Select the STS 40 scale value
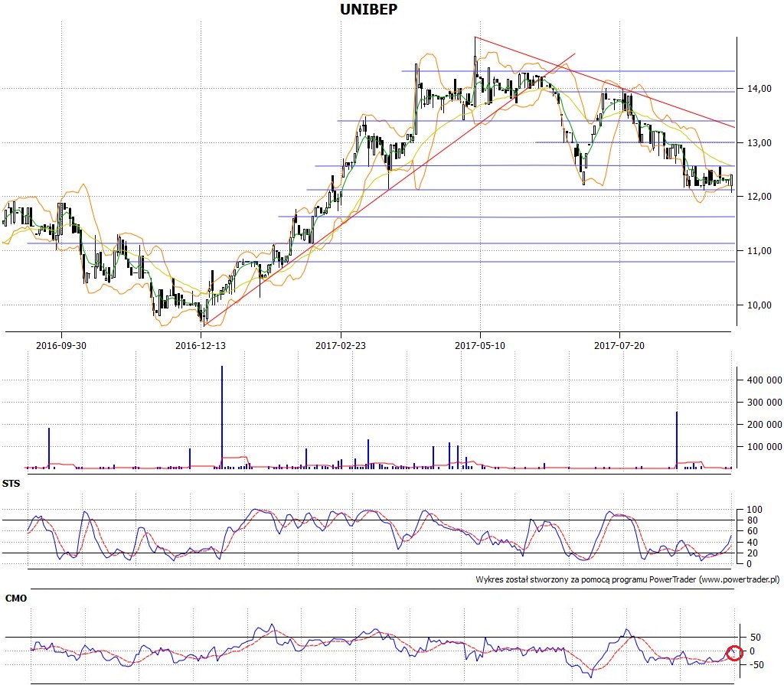Image resolution: width=784 pixels, height=685 pixels. [x=753, y=543]
